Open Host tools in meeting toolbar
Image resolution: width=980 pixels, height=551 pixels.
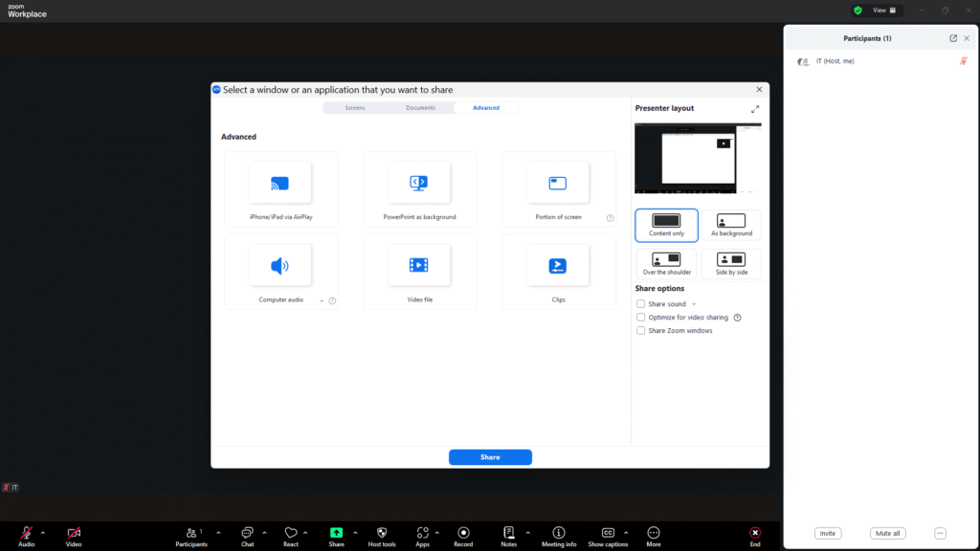[382, 537]
